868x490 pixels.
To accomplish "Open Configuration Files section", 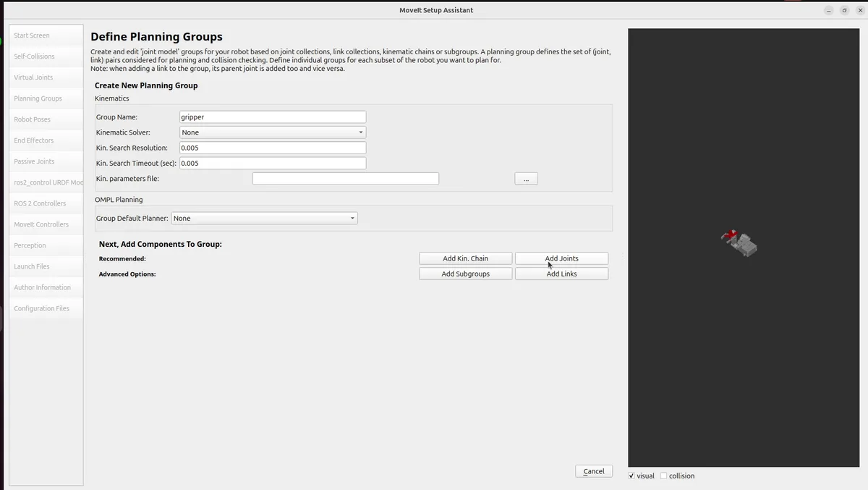I will click(46, 308).
